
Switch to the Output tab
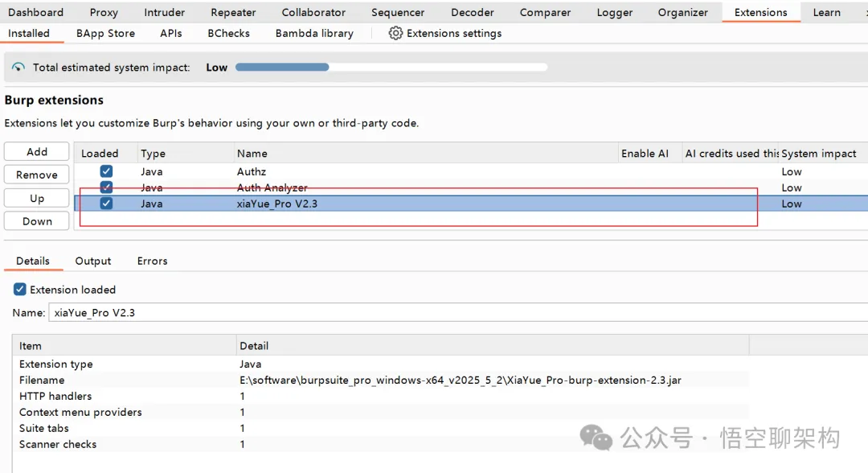point(93,261)
